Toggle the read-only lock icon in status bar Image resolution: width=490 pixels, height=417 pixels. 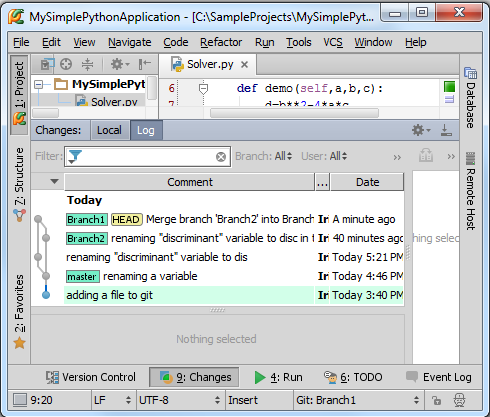tap(436, 400)
